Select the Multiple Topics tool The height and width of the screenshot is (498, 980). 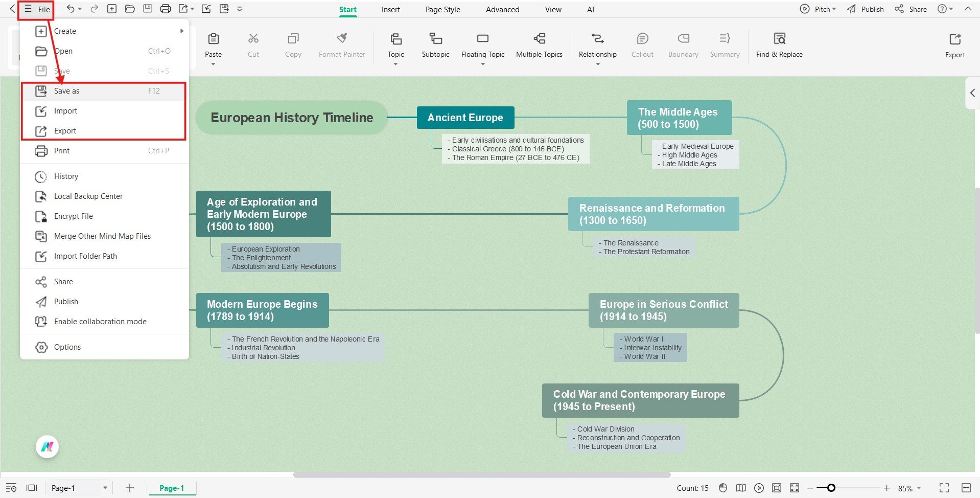(539, 46)
